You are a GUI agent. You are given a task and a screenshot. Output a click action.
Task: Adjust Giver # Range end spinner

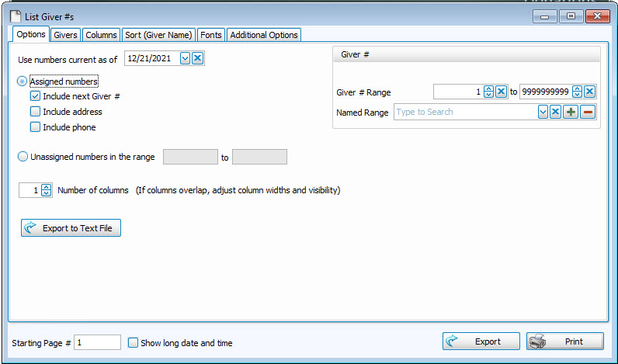click(578, 92)
